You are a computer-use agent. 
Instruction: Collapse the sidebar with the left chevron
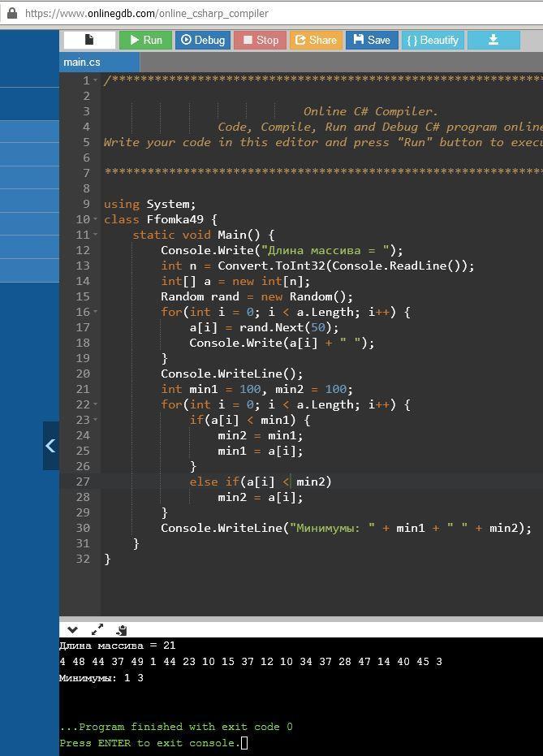pos(50,446)
